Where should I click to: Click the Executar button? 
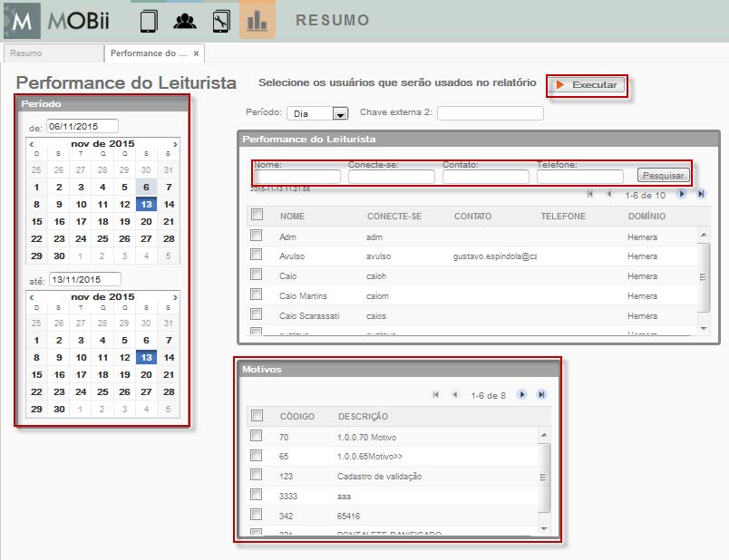588,85
